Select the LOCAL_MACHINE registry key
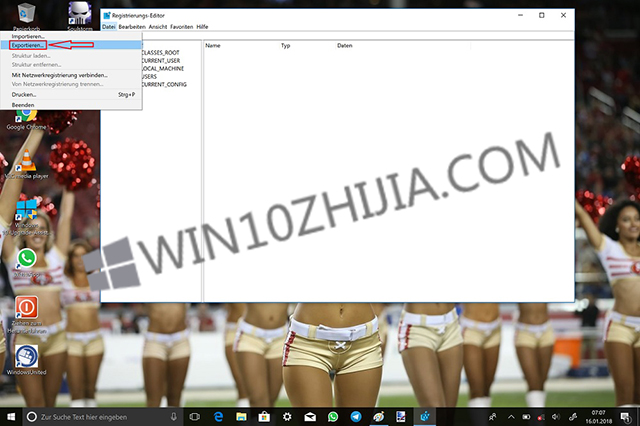 point(163,69)
